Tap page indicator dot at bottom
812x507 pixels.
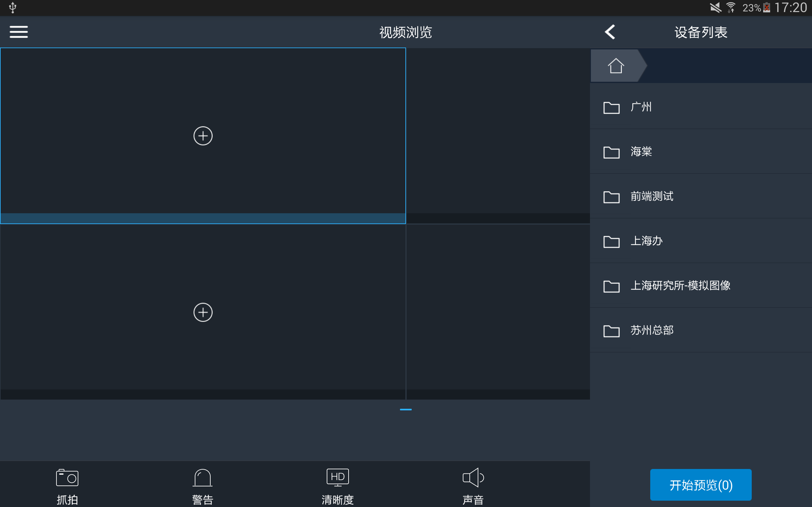tap(406, 409)
